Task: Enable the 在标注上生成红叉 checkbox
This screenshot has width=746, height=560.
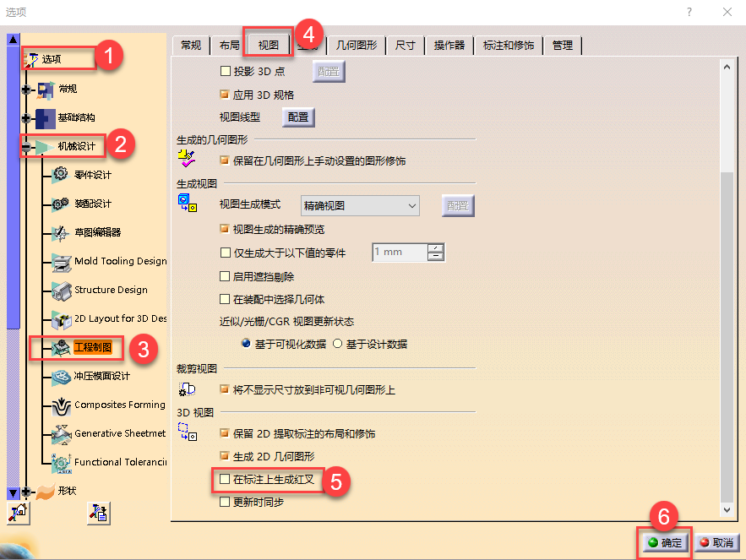Action: click(225, 480)
